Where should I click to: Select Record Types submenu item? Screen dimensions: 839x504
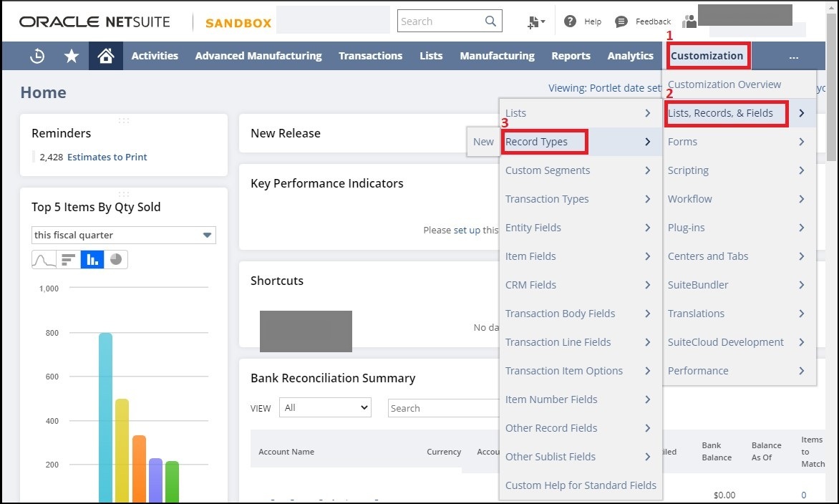click(536, 142)
